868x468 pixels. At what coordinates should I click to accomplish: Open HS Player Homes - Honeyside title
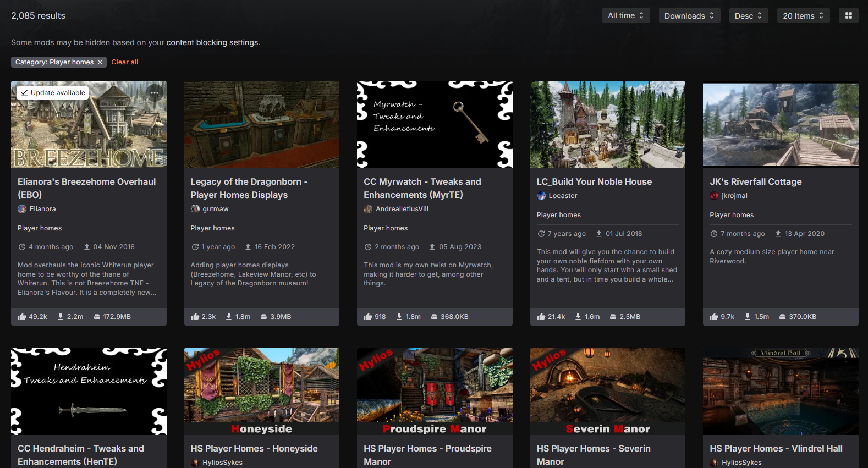254,448
